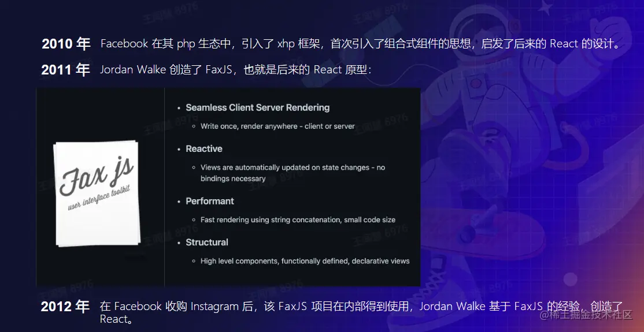
Task: Click the "Performant" heading
Action: [x=209, y=201]
